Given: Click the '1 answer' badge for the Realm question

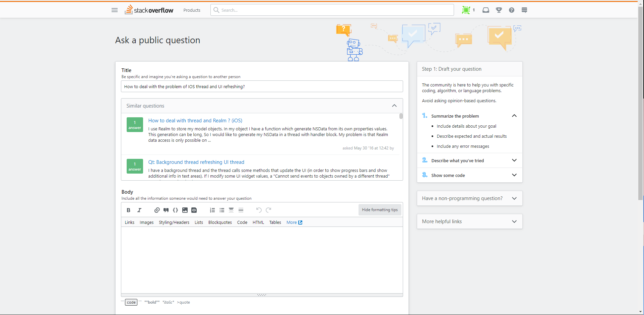Looking at the screenshot, I should pos(135,125).
